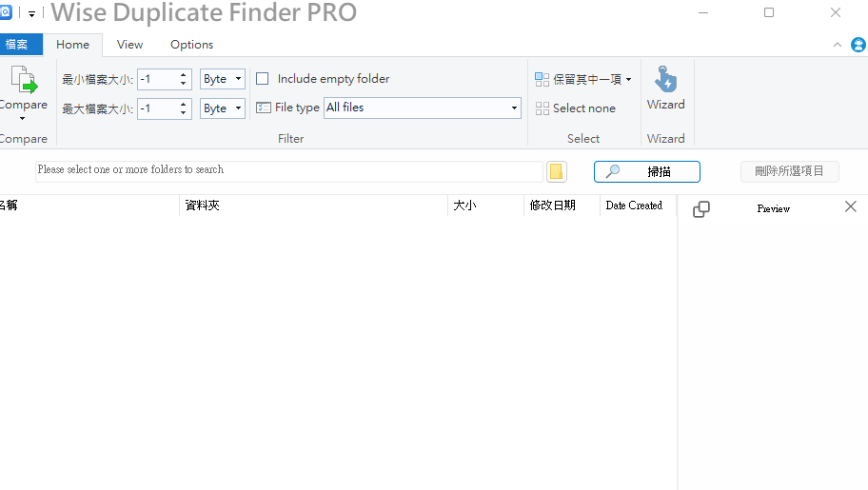Decrease minimum file size value
The height and width of the screenshot is (490, 868).
coord(184,84)
